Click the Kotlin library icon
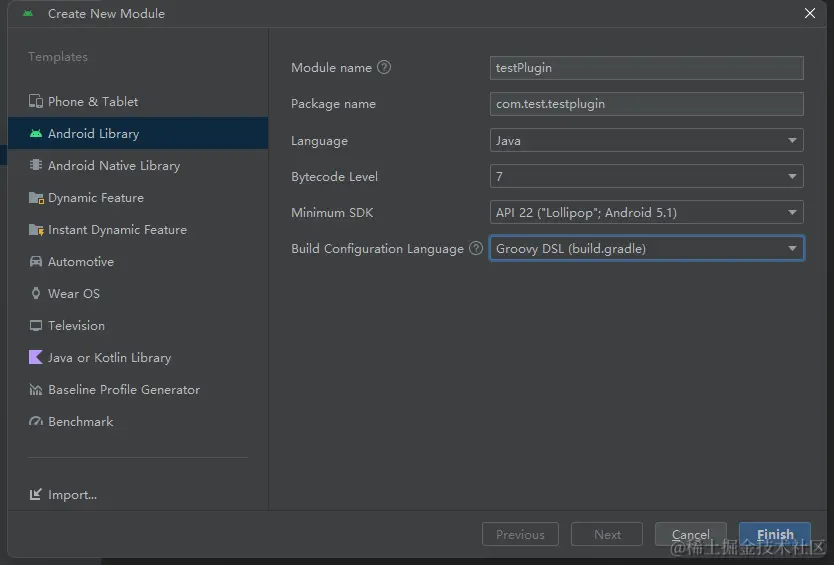Image resolution: width=834 pixels, height=565 pixels. coord(36,358)
